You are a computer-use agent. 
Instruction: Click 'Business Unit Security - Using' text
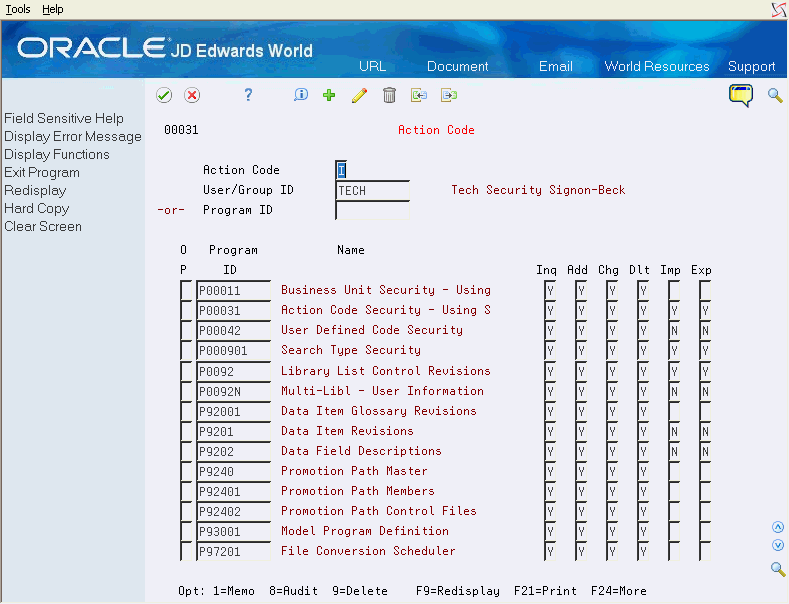(x=386, y=290)
